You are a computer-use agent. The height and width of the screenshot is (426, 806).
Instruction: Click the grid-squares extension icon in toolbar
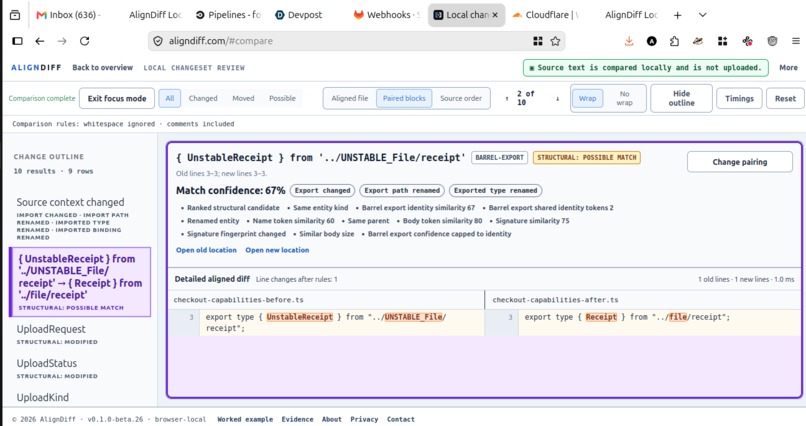(723, 41)
